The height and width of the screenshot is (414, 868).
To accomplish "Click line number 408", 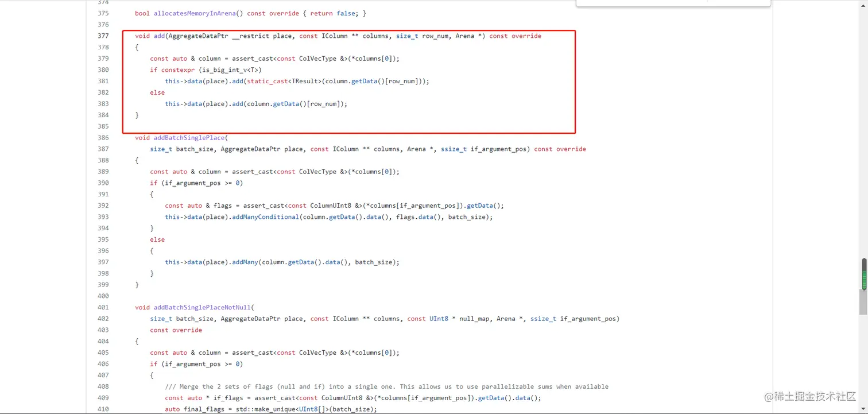I will tap(103, 386).
